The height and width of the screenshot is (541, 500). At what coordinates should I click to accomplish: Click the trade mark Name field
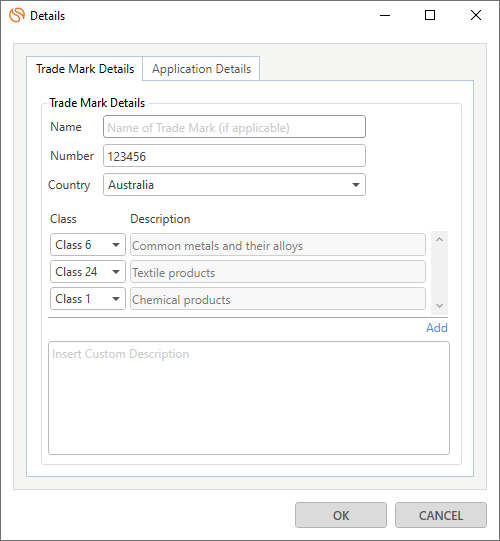[x=234, y=127]
